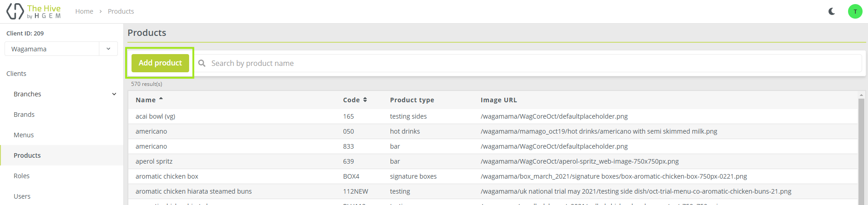Select the acai bowl (vg) row
This screenshot has width=868, height=205.
156,116
